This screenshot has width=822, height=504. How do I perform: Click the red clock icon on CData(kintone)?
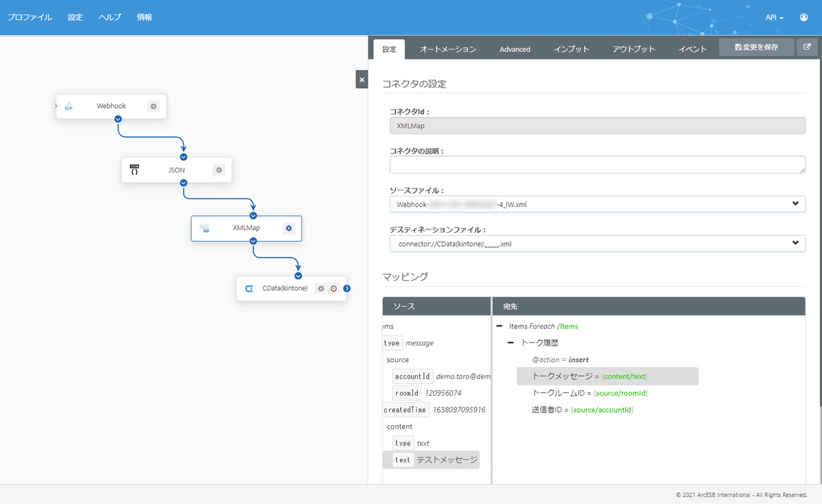coord(334,288)
